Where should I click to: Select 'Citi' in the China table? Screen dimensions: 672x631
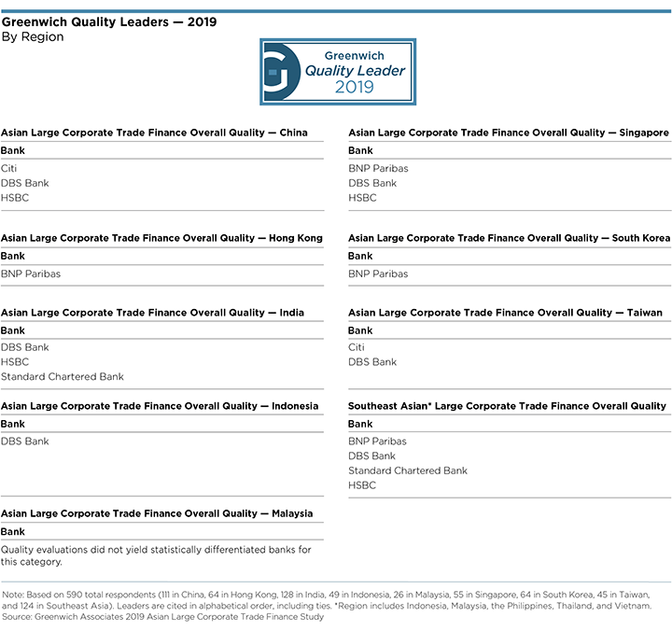(x=8, y=168)
